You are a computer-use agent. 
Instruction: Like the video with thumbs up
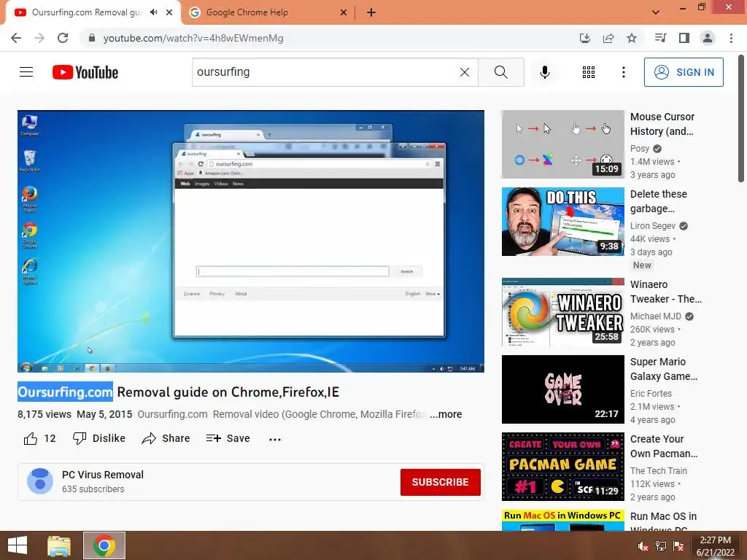(x=31, y=438)
